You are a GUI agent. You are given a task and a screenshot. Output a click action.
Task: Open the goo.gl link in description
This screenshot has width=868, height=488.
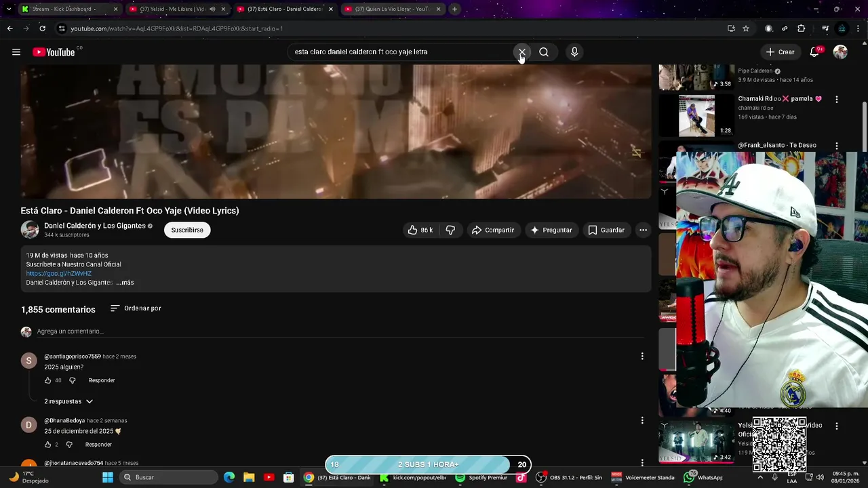pyautogui.click(x=59, y=274)
